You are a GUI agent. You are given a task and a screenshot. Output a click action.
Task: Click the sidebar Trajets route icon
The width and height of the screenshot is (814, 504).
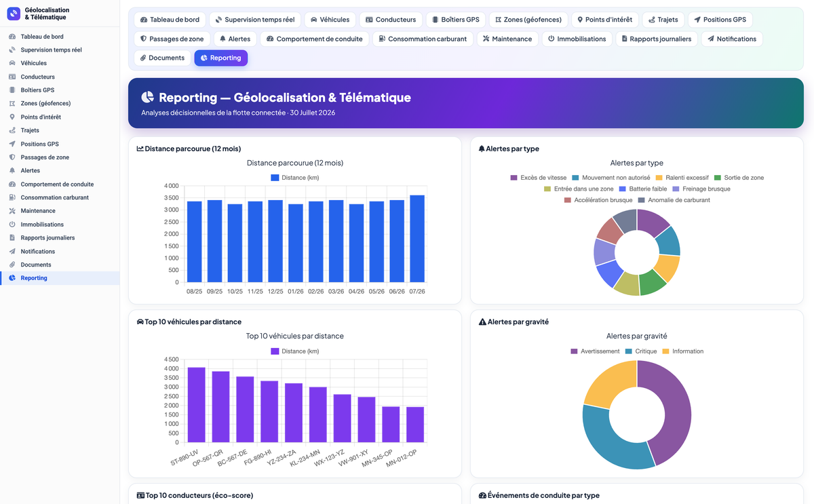click(12, 130)
